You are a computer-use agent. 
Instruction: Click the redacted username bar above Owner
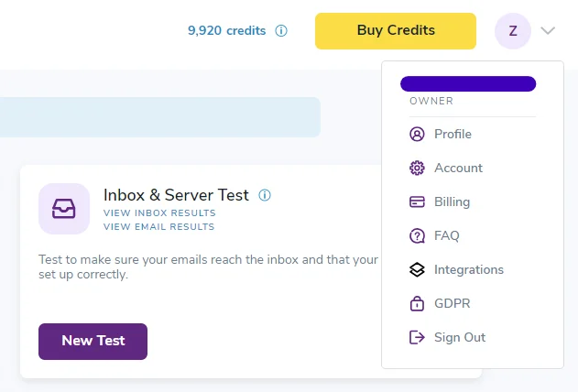[x=468, y=84]
